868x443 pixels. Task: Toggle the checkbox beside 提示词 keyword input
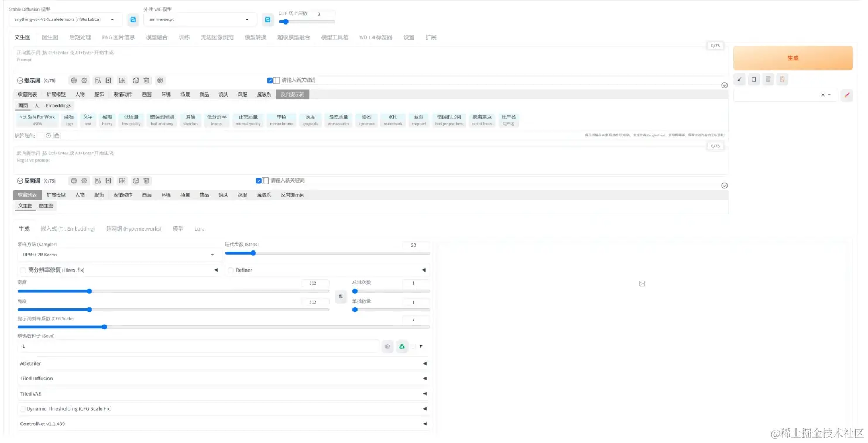click(x=270, y=80)
